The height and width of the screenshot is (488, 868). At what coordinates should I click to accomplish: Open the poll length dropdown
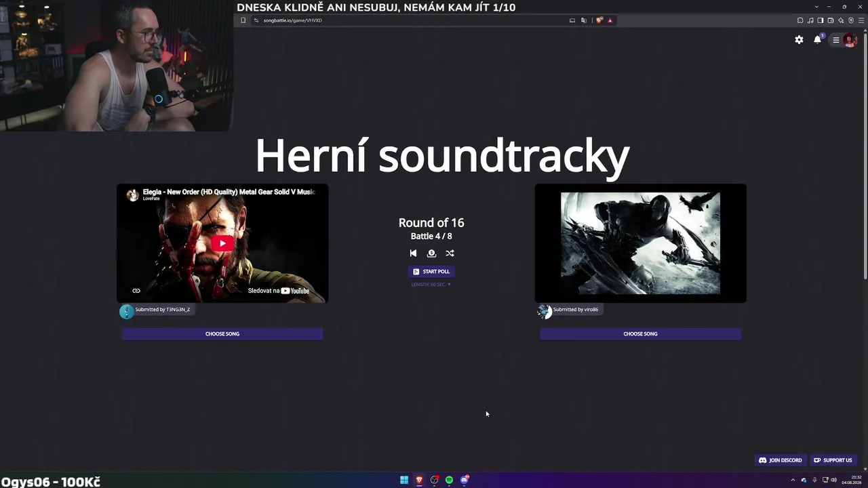click(431, 285)
